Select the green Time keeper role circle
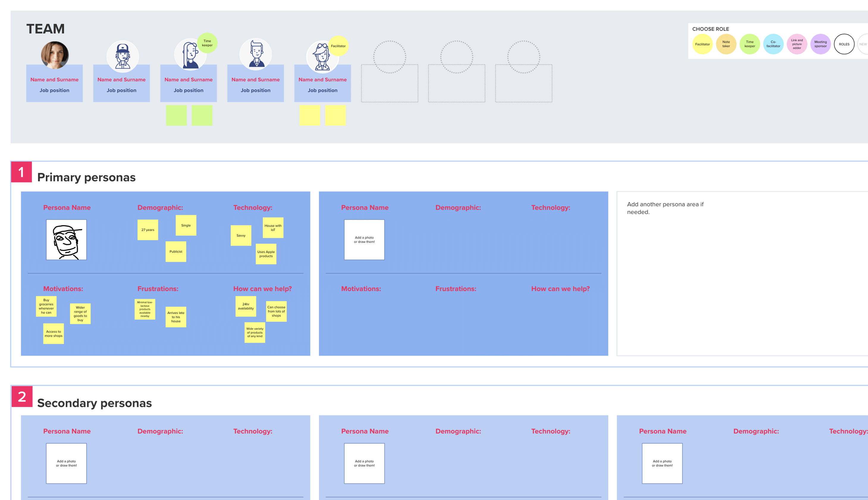868x500 pixels. (x=750, y=44)
